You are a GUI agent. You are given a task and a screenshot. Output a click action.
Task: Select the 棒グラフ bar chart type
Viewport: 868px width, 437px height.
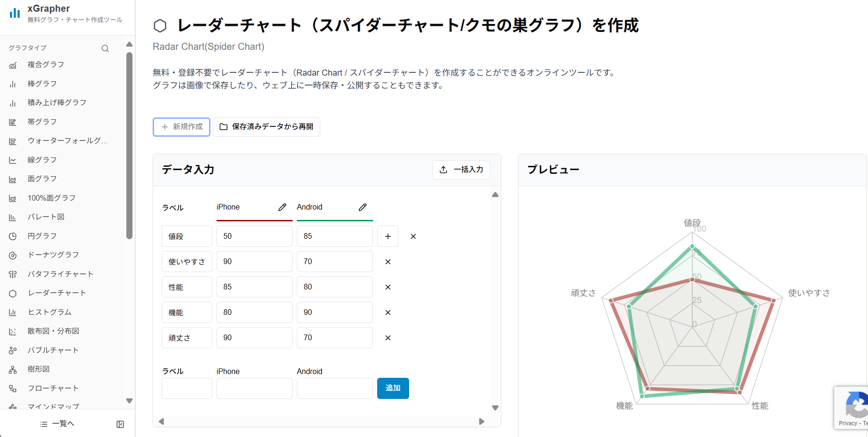(42, 84)
